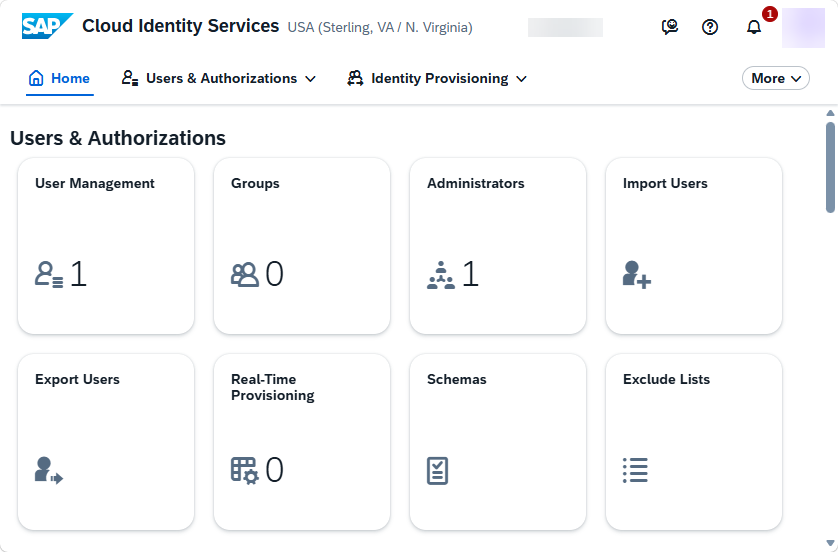Open the Administrators tile
Image resolution: width=838 pixels, height=552 pixels.
point(498,246)
